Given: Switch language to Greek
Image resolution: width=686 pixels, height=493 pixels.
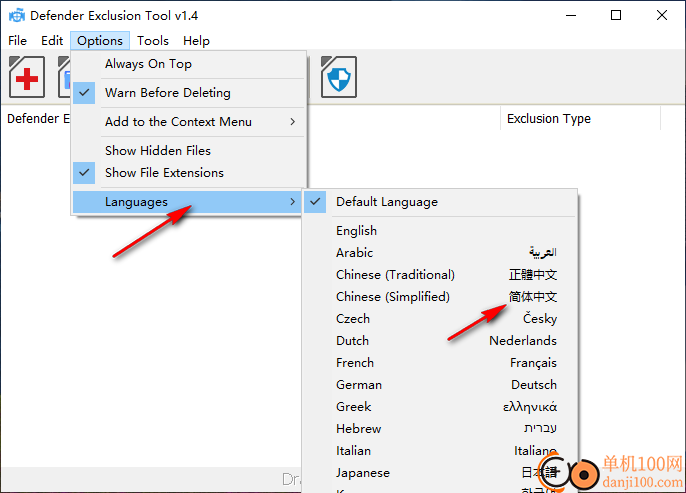Looking at the screenshot, I should click(440, 407).
